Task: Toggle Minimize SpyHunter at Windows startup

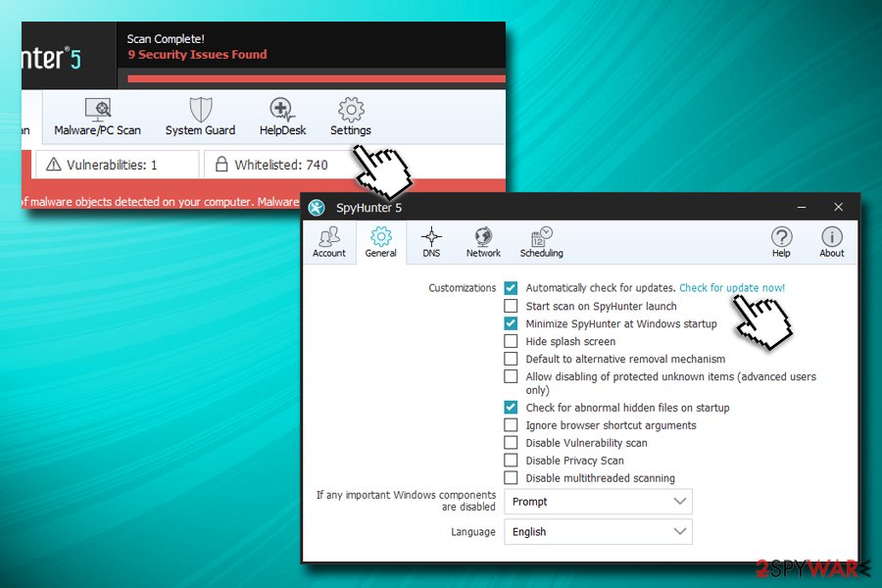Action: [511, 323]
